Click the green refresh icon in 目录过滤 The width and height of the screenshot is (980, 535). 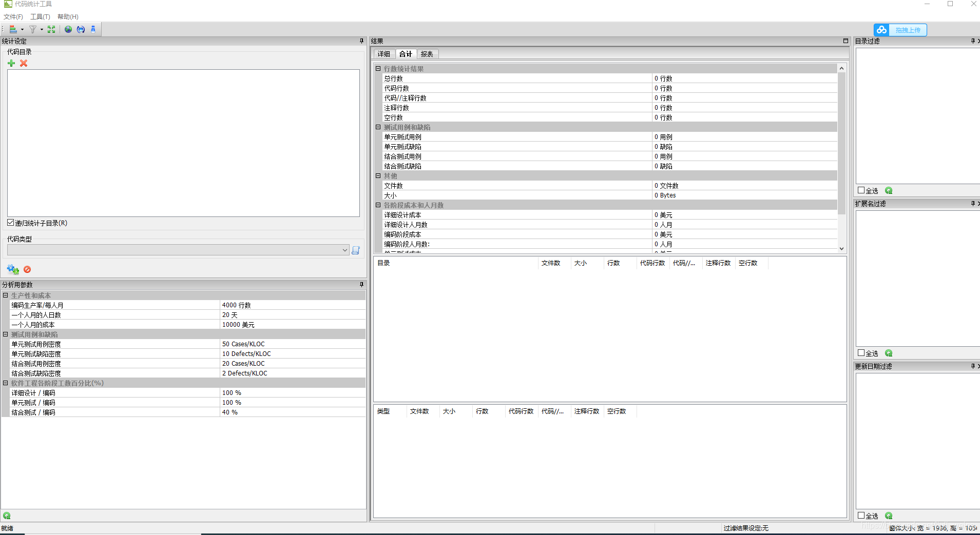889,190
